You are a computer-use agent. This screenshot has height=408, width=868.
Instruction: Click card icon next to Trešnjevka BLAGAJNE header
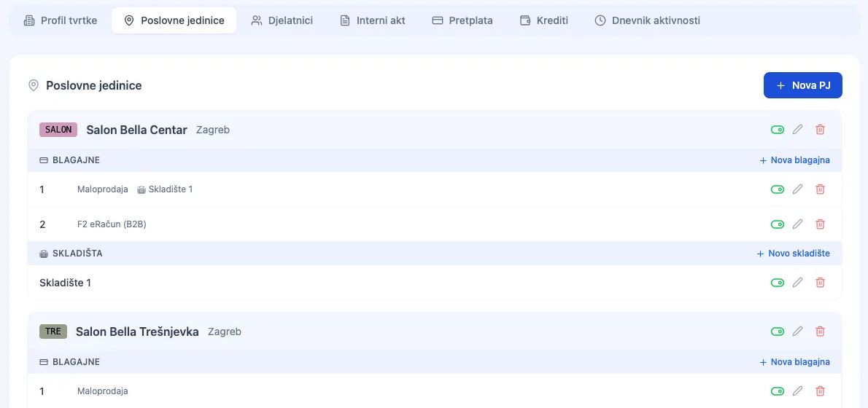click(x=44, y=362)
